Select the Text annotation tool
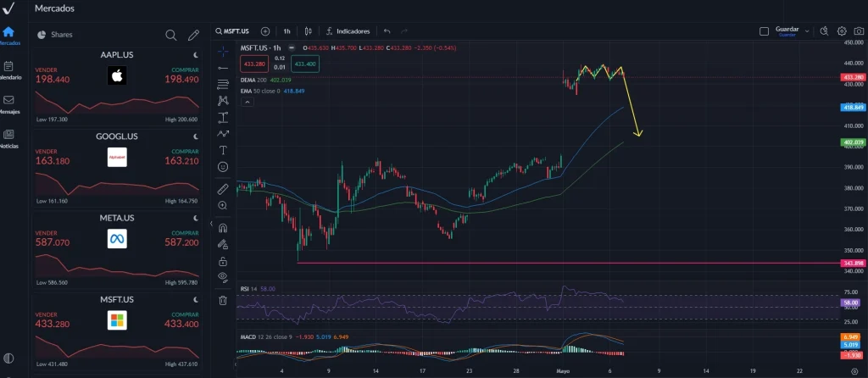 point(223,150)
